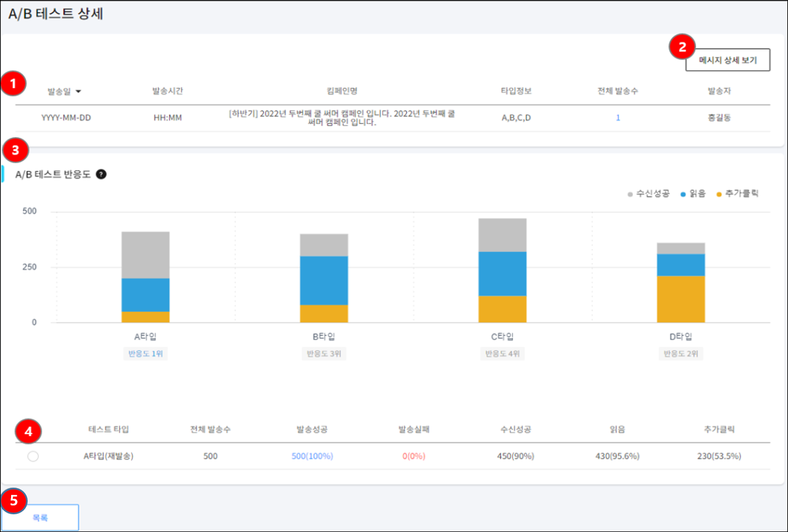Click the 목록 button
The image size is (788, 532).
(x=40, y=518)
